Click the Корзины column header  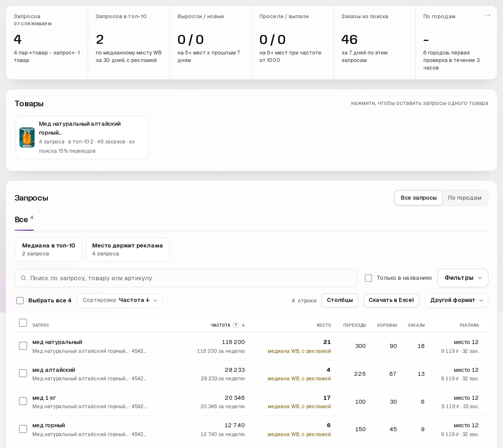(387, 325)
